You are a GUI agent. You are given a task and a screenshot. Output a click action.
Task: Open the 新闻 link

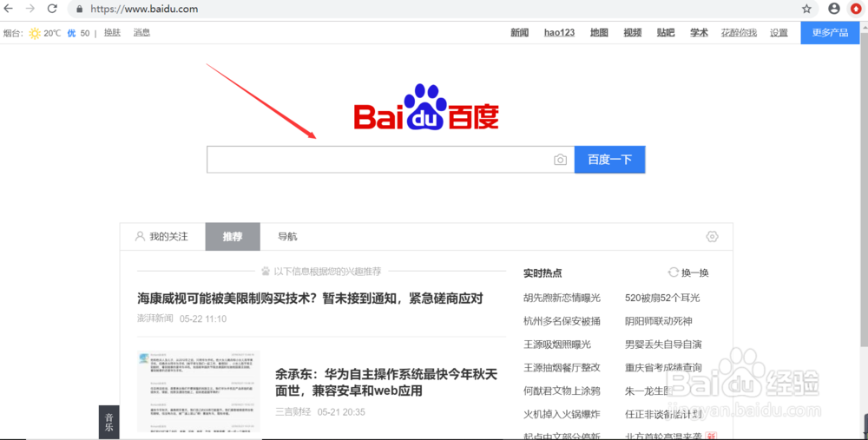click(519, 33)
